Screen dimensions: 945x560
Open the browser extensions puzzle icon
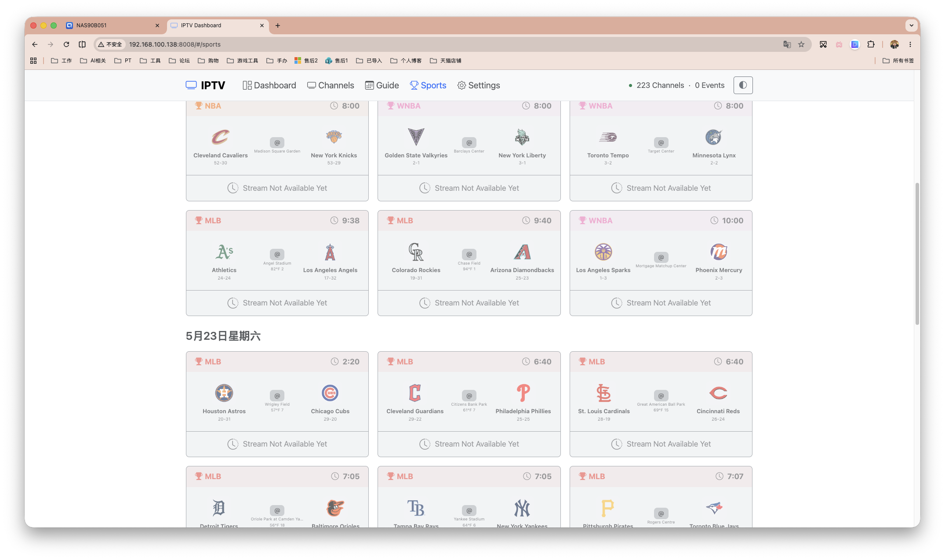pos(871,44)
